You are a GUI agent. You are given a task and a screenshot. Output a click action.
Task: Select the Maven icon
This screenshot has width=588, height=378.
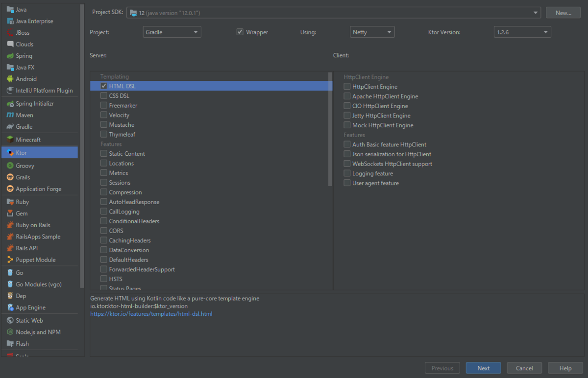[x=10, y=115]
